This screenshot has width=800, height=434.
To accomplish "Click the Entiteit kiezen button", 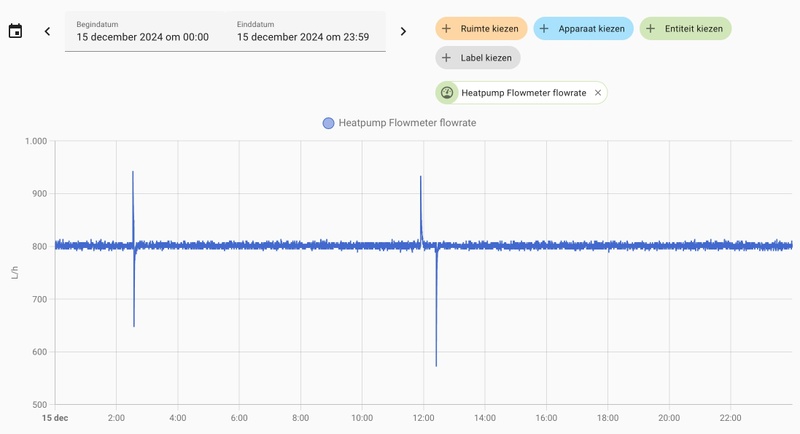I will 685,29.
